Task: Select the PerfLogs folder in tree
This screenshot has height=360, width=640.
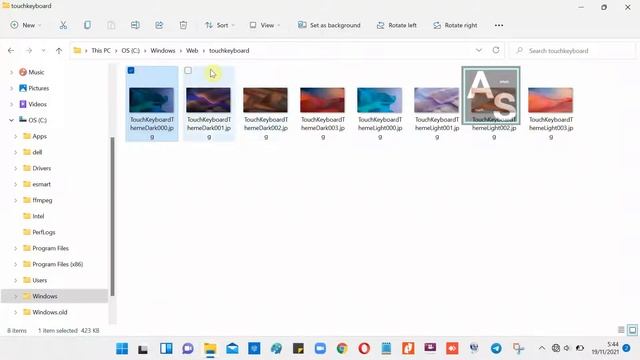Action: point(44,232)
